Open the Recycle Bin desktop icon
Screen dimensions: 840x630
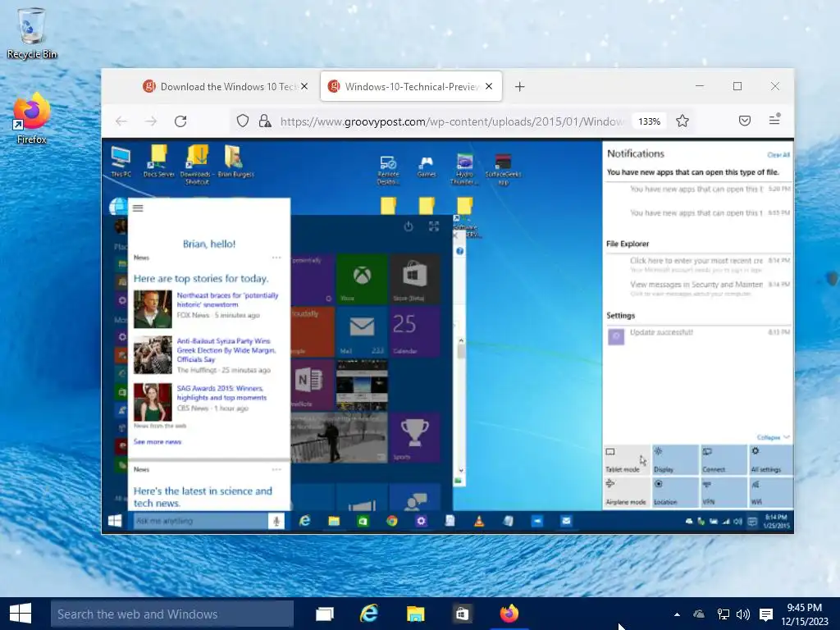[32, 33]
